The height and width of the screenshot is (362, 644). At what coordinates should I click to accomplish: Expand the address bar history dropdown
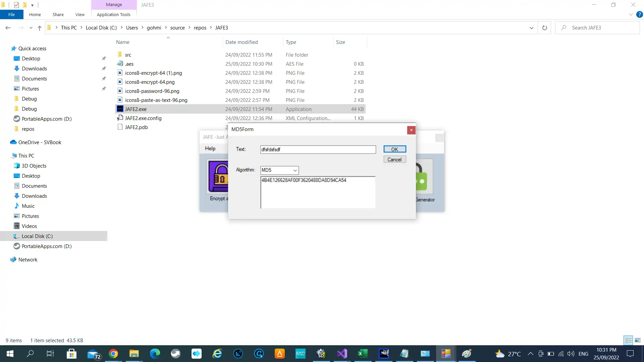tap(531, 28)
